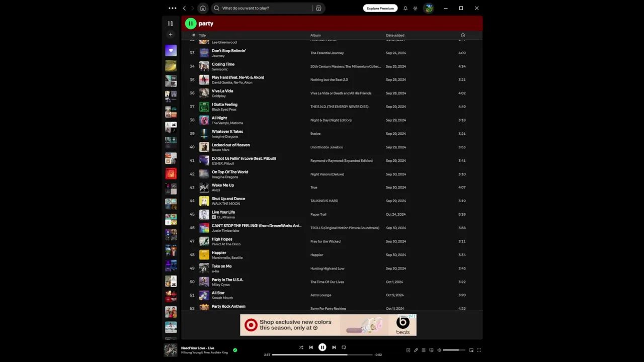
Task: Toggle repeat mode
Action: pos(344,347)
